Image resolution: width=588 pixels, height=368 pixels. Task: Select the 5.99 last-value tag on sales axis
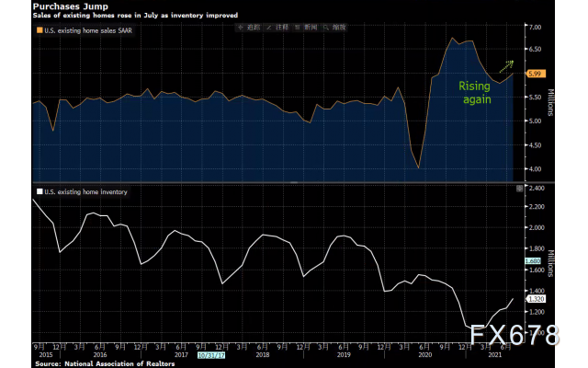pyautogui.click(x=537, y=73)
